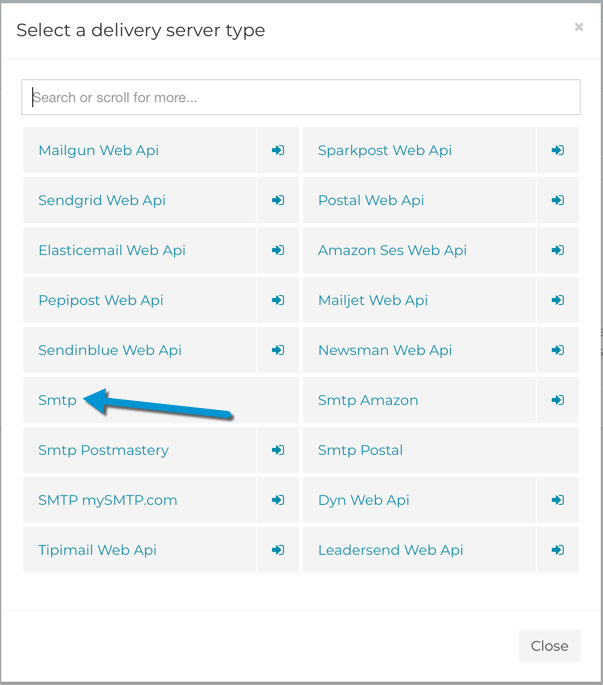Image resolution: width=603 pixels, height=685 pixels.
Task: Open the Newsman Web Api server type
Action: (385, 350)
